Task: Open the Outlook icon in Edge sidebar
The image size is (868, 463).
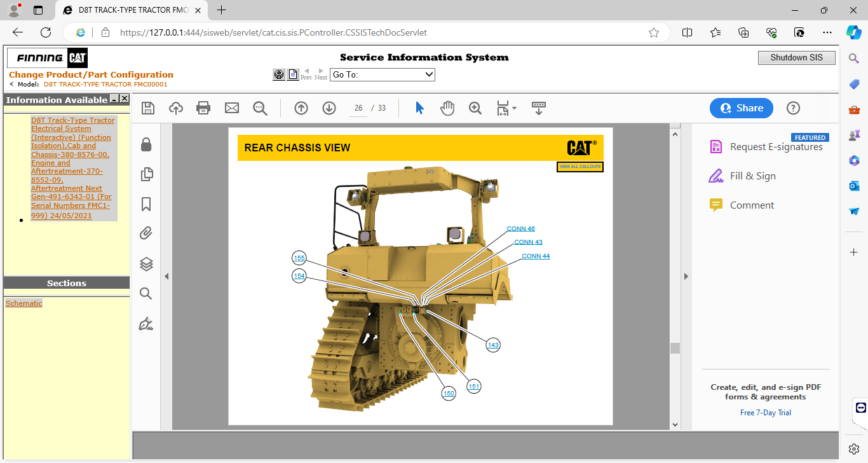Action: point(854,186)
